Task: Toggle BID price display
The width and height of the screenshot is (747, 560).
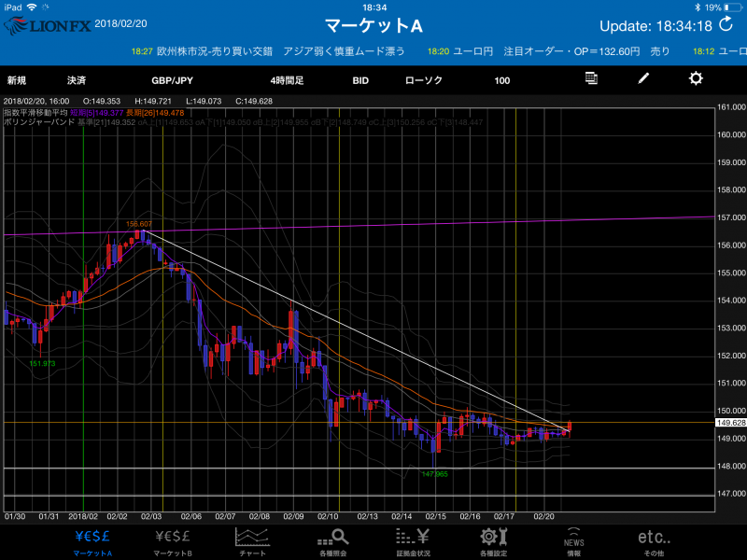Action: point(360,80)
